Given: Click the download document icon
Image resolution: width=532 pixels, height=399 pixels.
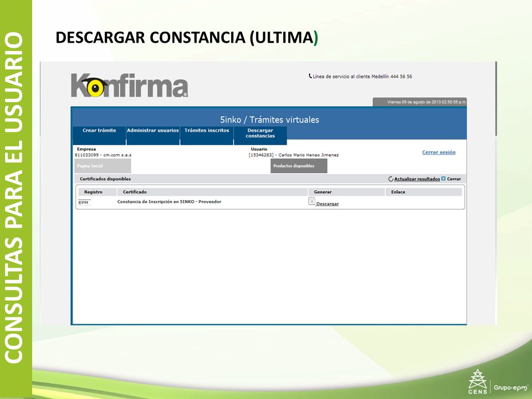Looking at the screenshot, I should [x=312, y=201].
